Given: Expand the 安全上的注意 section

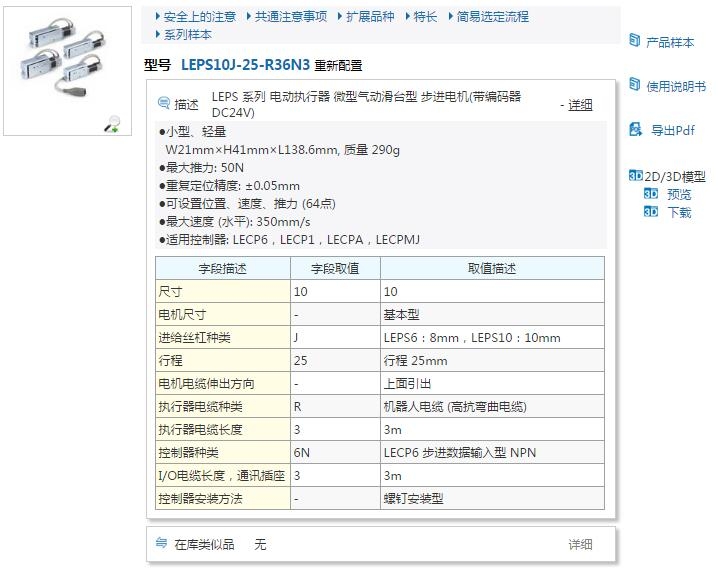Looking at the screenshot, I should point(199,17).
